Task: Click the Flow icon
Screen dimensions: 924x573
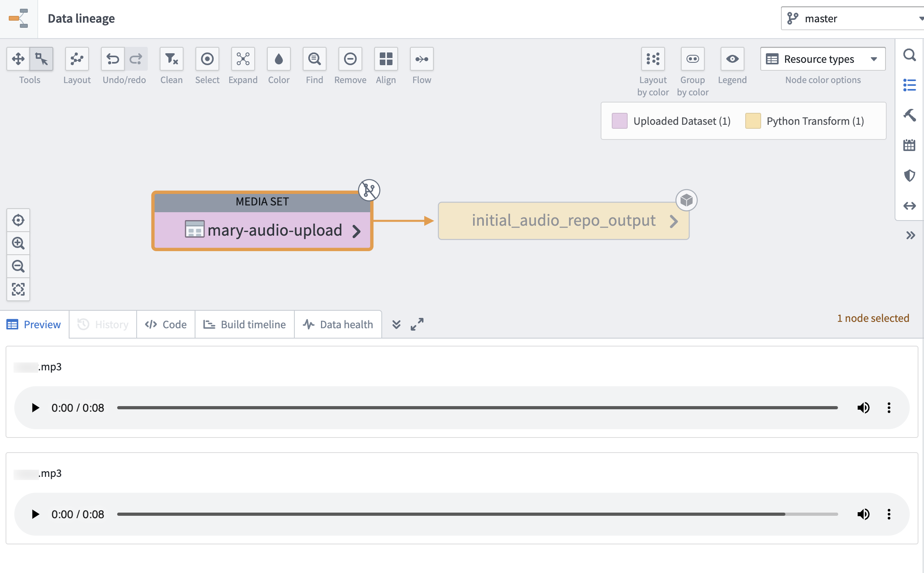Action: [x=422, y=59]
